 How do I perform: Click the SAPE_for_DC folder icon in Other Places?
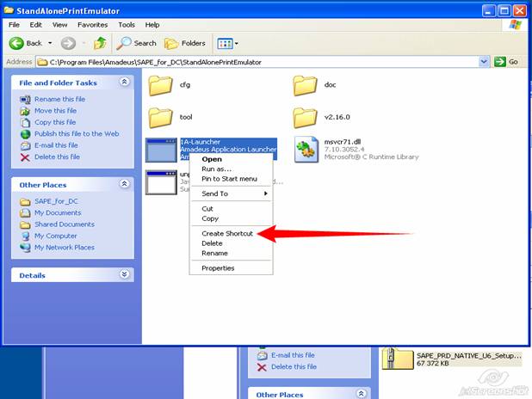click(25, 202)
